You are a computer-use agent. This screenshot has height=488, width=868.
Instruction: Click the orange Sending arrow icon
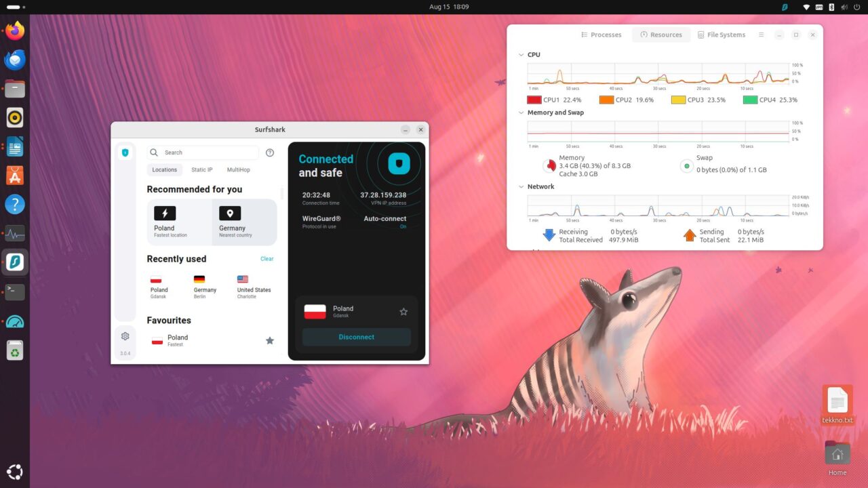click(x=690, y=235)
